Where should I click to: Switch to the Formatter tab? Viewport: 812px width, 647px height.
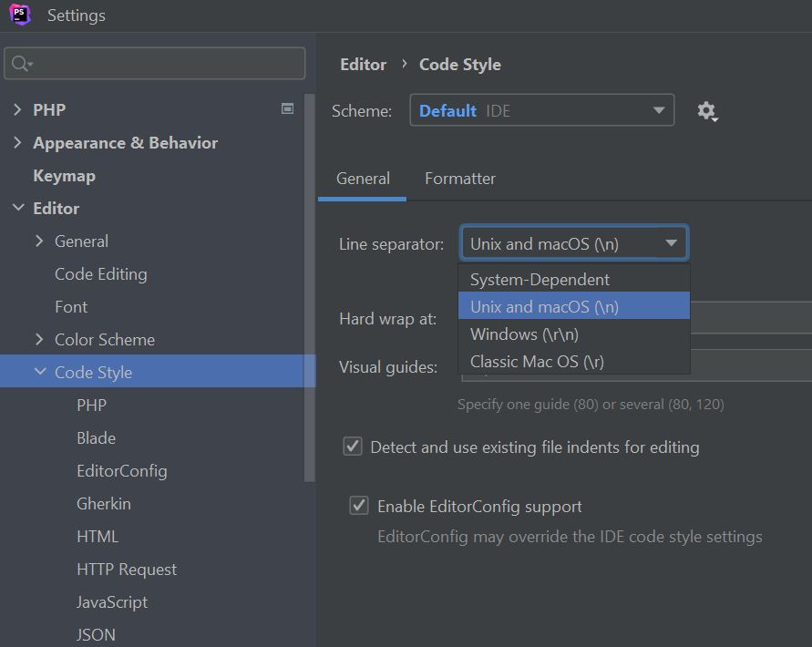point(460,179)
